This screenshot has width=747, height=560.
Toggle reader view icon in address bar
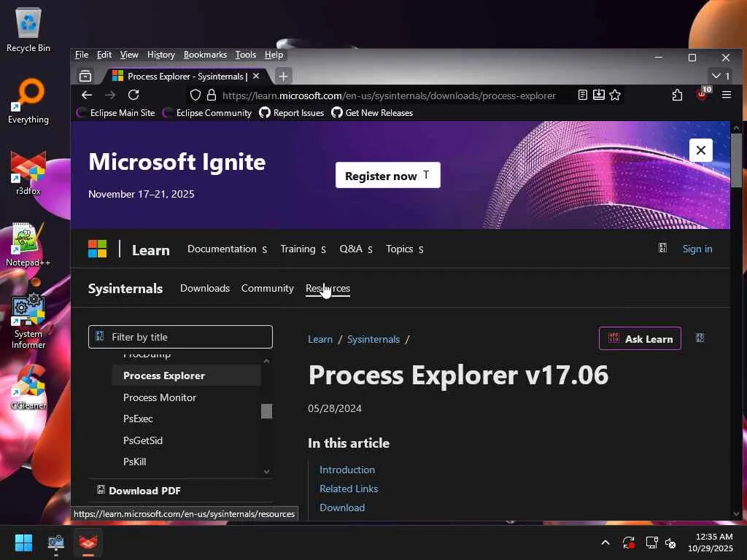click(x=583, y=95)
